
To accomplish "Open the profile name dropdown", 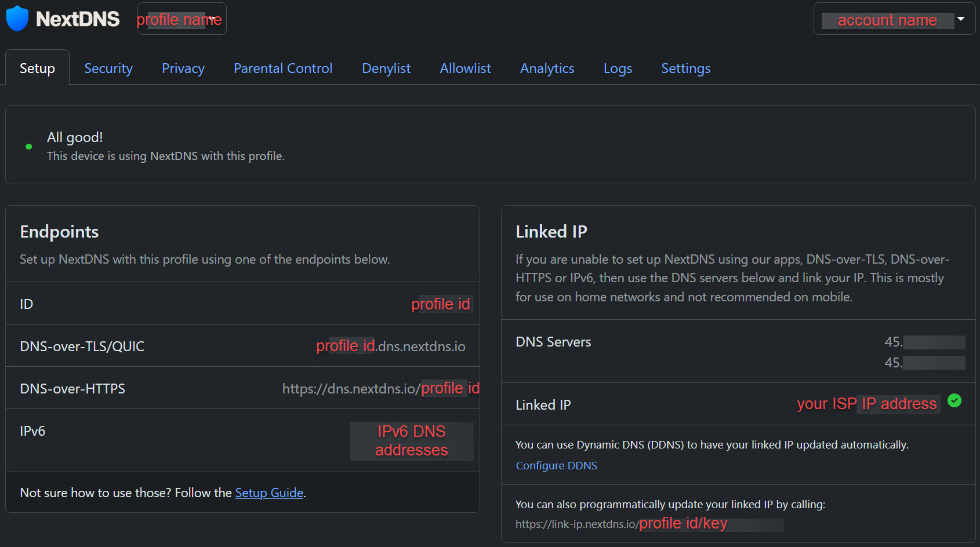I will click(x=182, y=19).
